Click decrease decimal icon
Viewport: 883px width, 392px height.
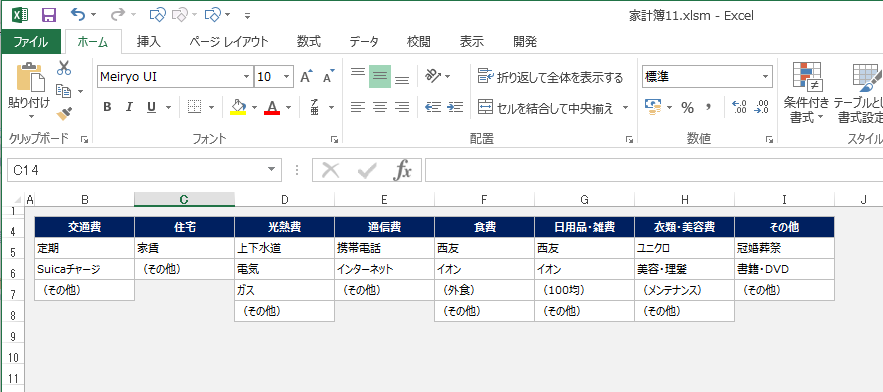click(x=761, y=107)
